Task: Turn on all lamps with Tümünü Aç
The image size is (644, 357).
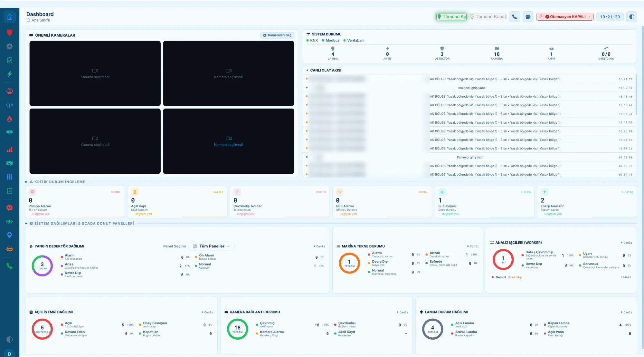Action: tap(451, 17)
